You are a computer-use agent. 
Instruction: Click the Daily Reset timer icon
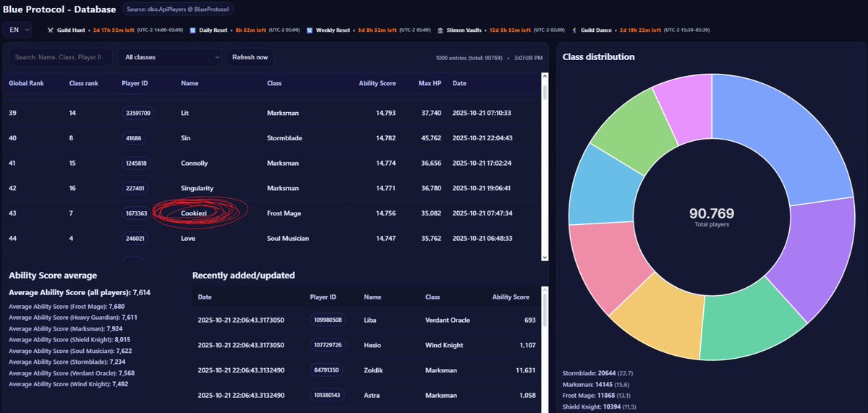tap(192, 30)
